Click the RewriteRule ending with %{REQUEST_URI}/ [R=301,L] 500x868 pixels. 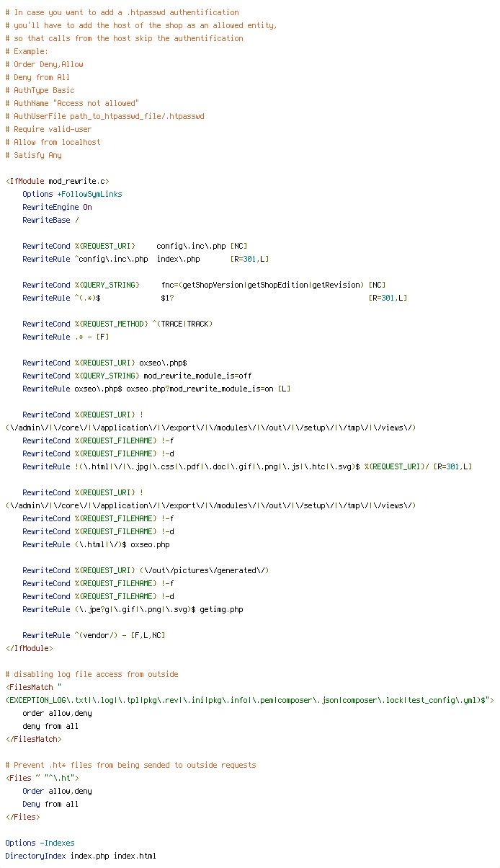247,466
